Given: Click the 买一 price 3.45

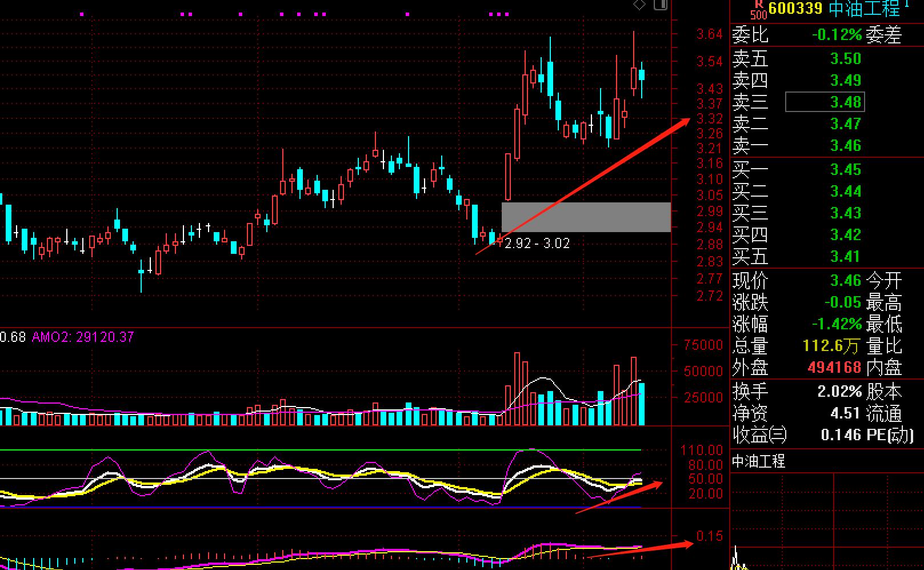Looking at the screenshot, I should point(845,170).
